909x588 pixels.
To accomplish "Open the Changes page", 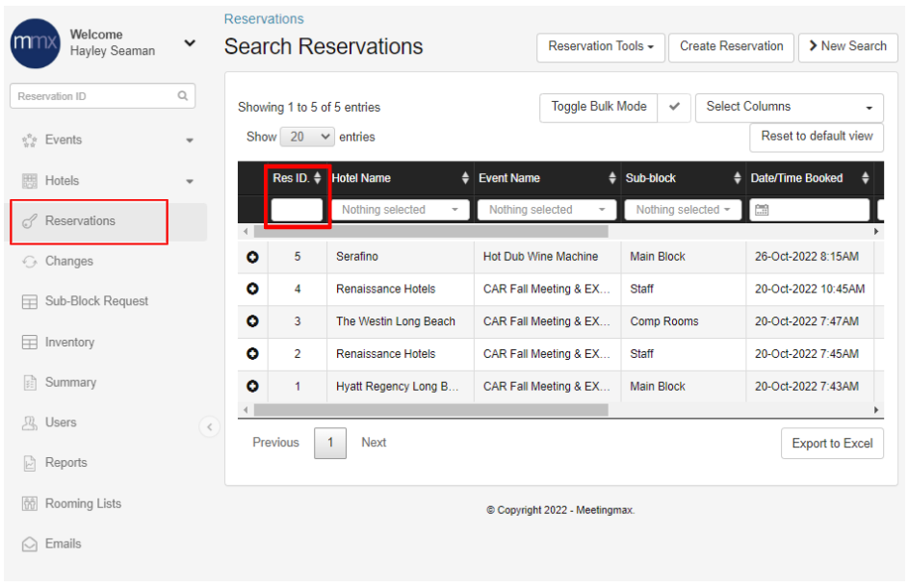I will coord(69,261).
